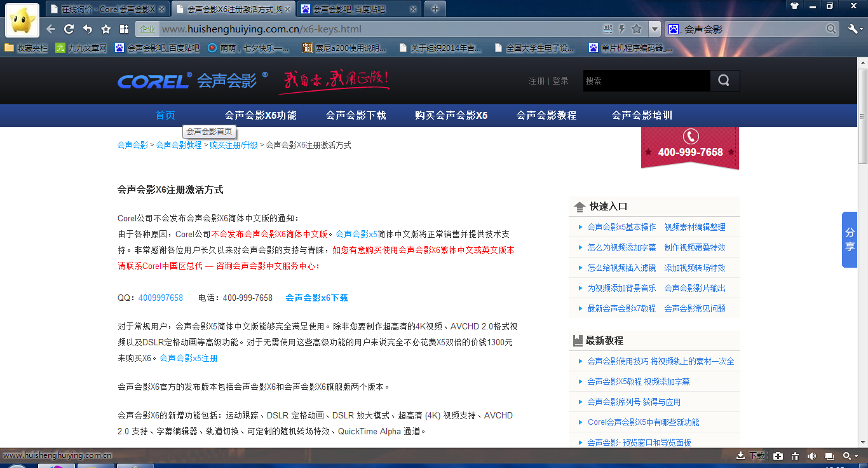Open the 九九文章网 bookmark
Screen dimensions: 868x468
coord(81,48)
